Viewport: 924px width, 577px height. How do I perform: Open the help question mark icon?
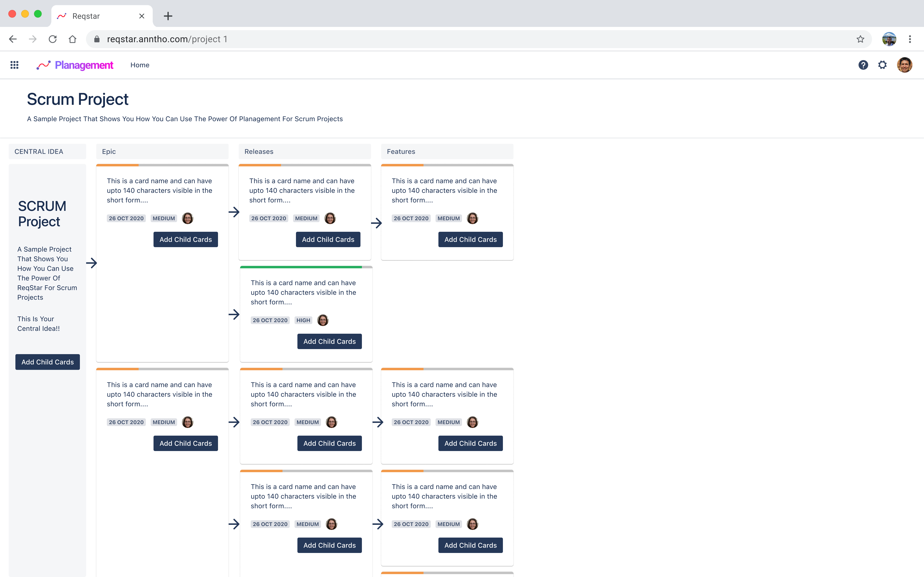863,65
